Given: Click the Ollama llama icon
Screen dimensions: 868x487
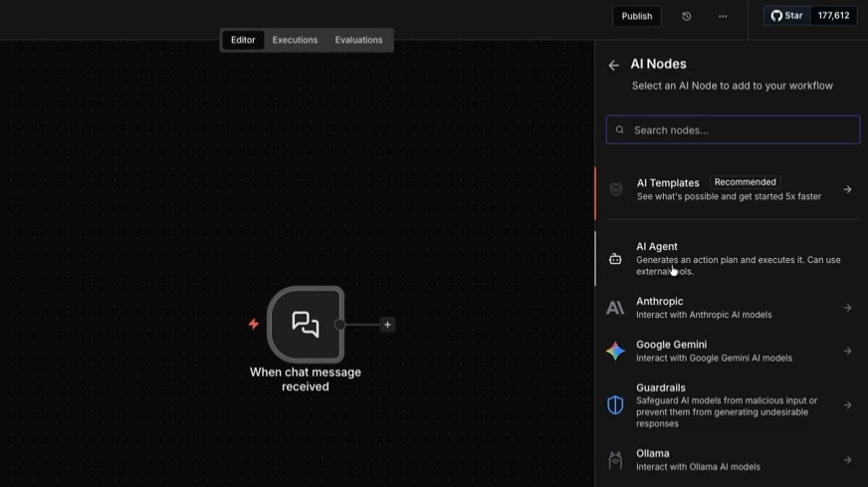Looking at the screenshot, I should click(615, 460).
